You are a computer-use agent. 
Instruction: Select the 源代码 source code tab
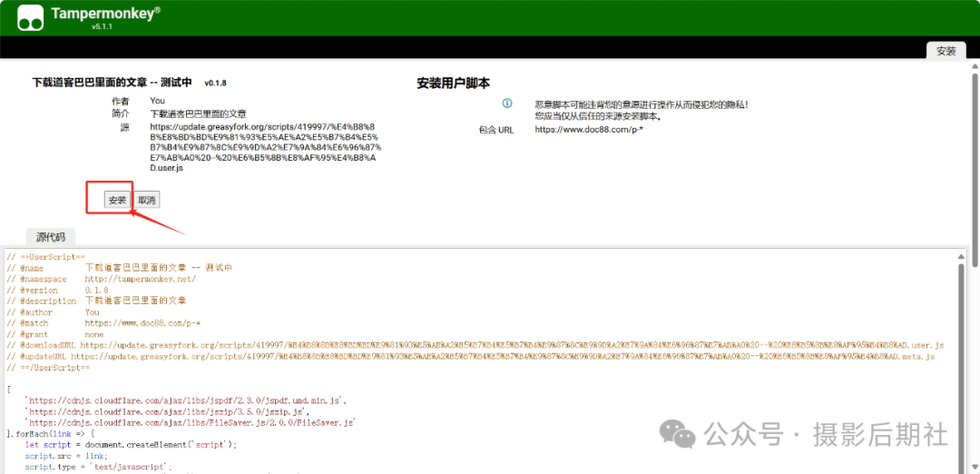51,237
